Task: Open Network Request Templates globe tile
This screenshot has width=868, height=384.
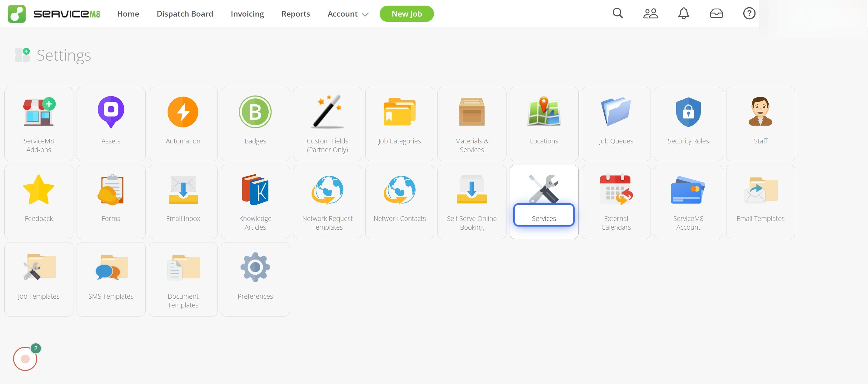Action: [x=327, y=202]
